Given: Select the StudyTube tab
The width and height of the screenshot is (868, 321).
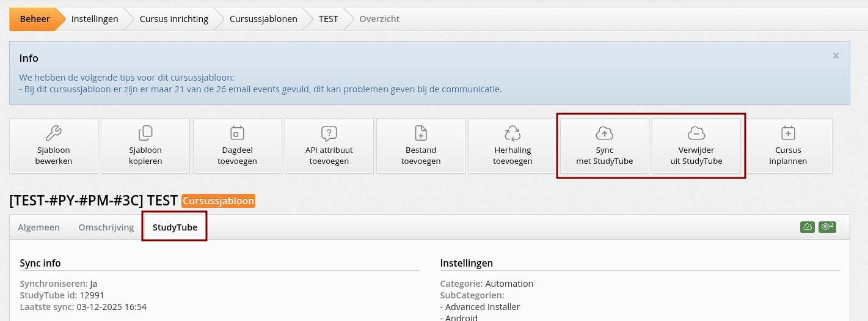Looking at the screenshot, I should (x=175, y=227).
